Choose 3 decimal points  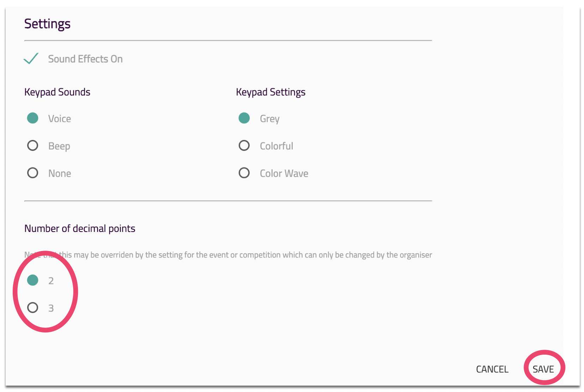33,308
